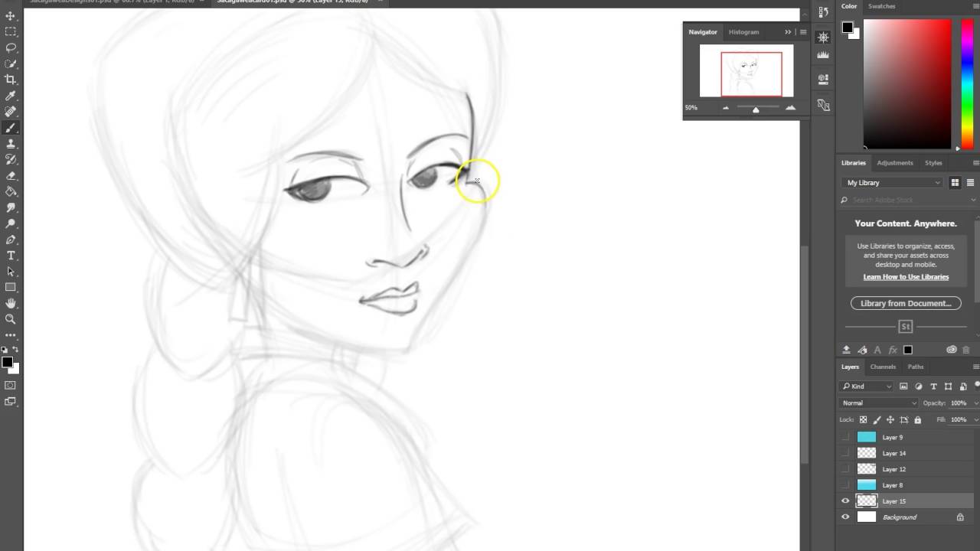The width and height of the screenshot is (980, 551).
Task: Select the Dodge tool
Action: click(x=11, y=223)
